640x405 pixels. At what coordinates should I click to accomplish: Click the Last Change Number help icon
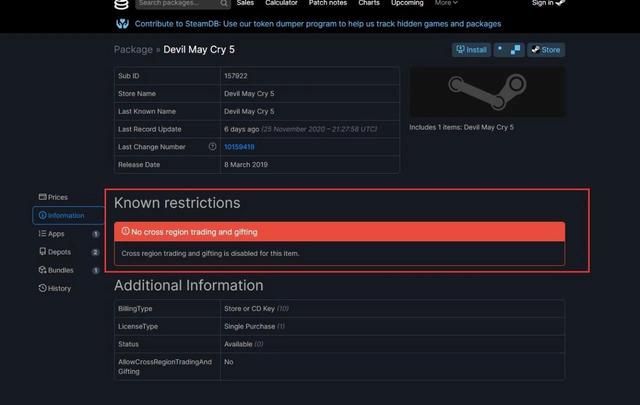click(x=212, y=147)
